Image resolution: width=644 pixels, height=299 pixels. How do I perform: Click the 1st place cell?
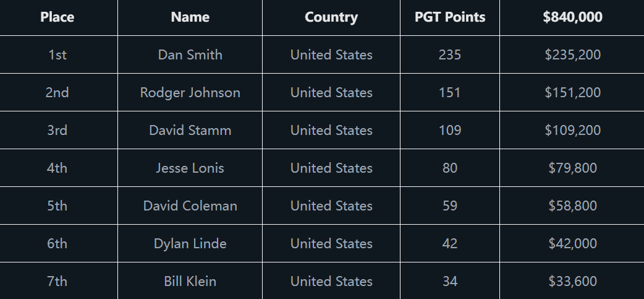(57, 54)
